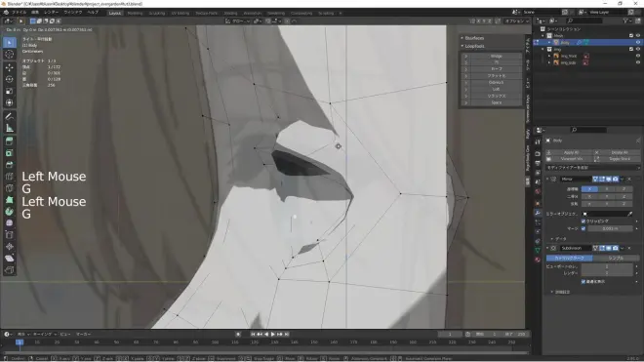Open the Modifier properties wrench tab
Screen dimensions: 644x362
pyautogui.click(x=538, y=213)
